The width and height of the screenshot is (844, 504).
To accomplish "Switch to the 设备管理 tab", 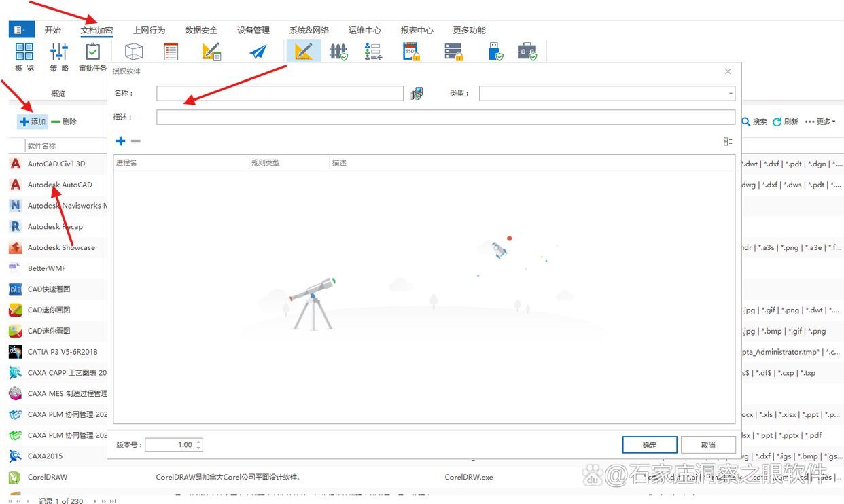I will coord(253,30).
